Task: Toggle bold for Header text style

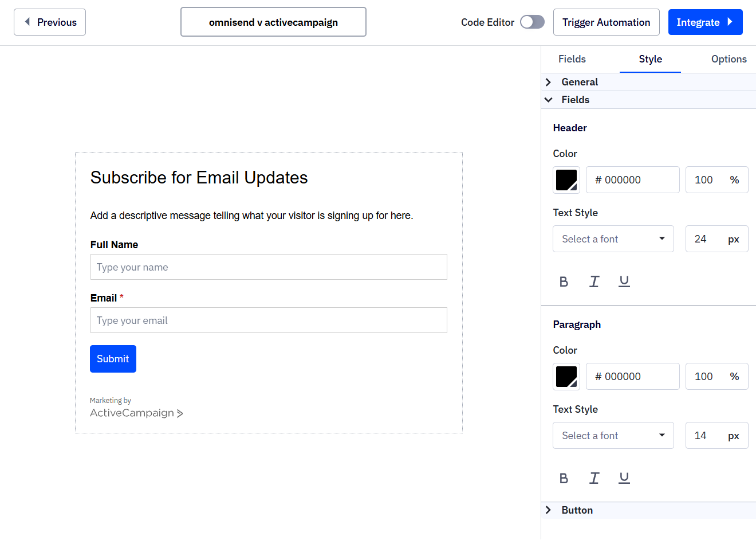Action: [564, 281]
